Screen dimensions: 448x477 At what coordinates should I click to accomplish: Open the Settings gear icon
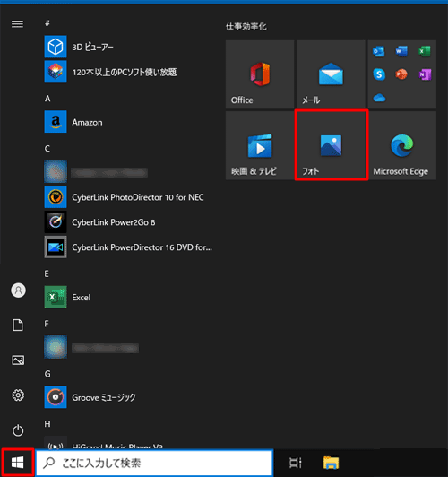pos(18,395)
